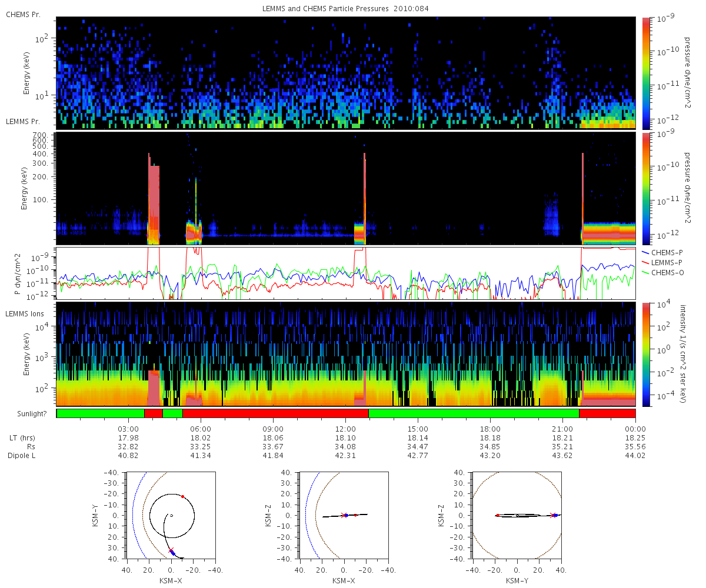Click the red marker on KSM-X/KSM-Z plot
The height and width of the screenshot is (588, 706).
[355, 515]
